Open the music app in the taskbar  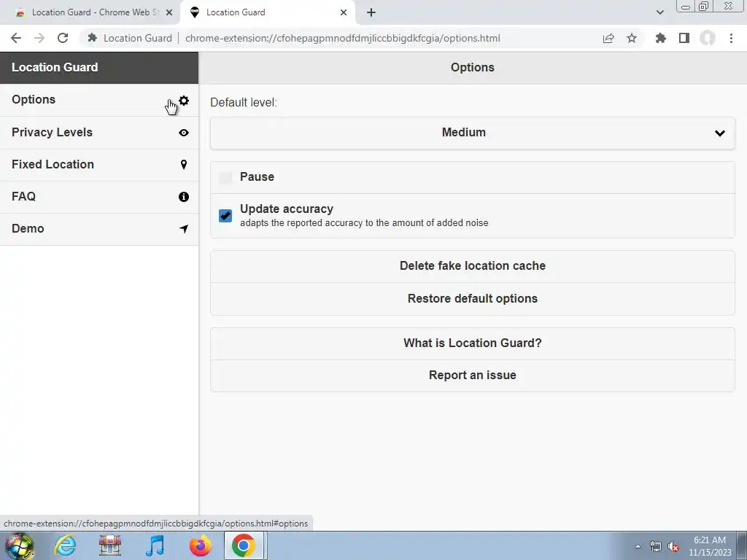point(155,545)
